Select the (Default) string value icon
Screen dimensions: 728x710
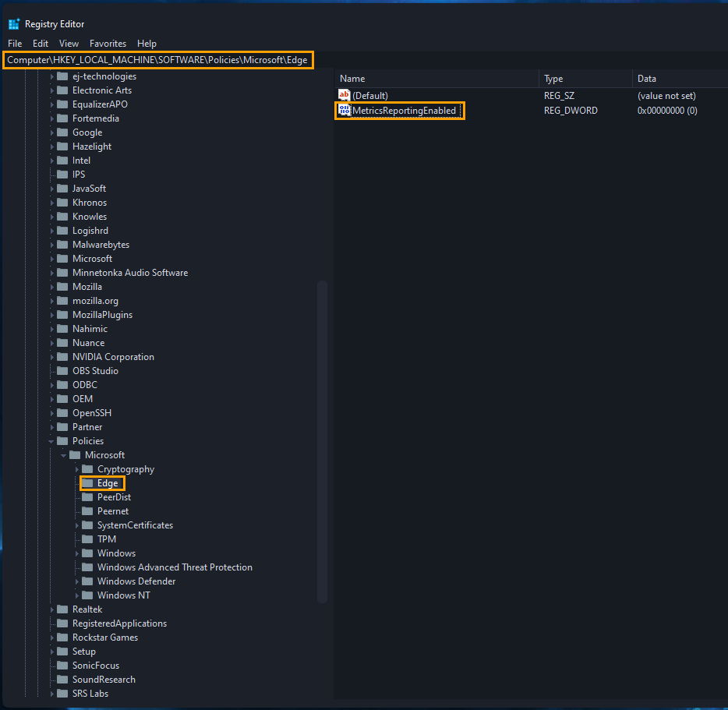344,95
